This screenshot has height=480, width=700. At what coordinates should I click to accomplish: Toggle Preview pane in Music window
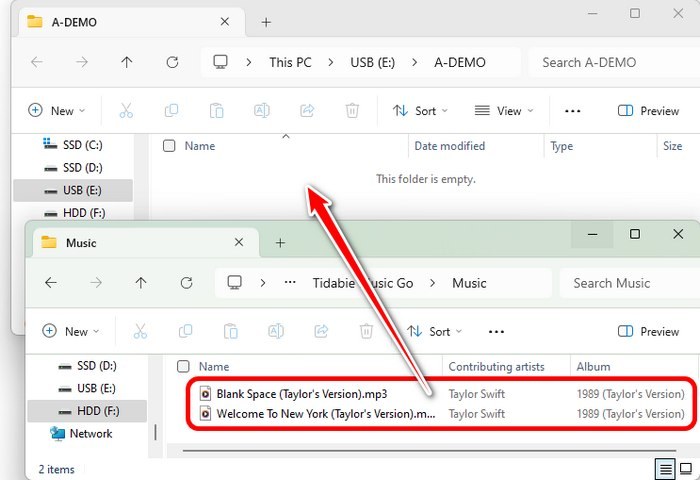[x=649, y=331]
